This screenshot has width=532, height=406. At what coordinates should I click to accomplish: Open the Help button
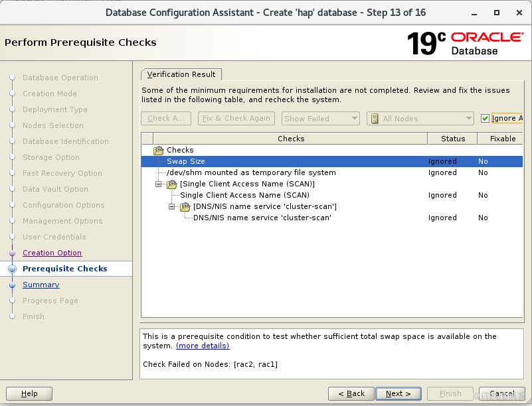pyautogui.click(x=29, y=393)
